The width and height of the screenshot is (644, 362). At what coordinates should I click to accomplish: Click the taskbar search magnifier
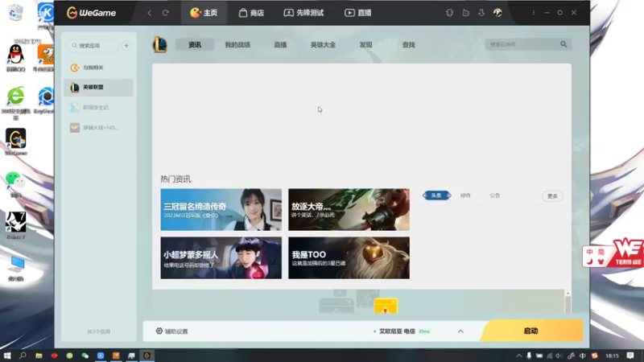pyautogui.click(x=23, y=356)
